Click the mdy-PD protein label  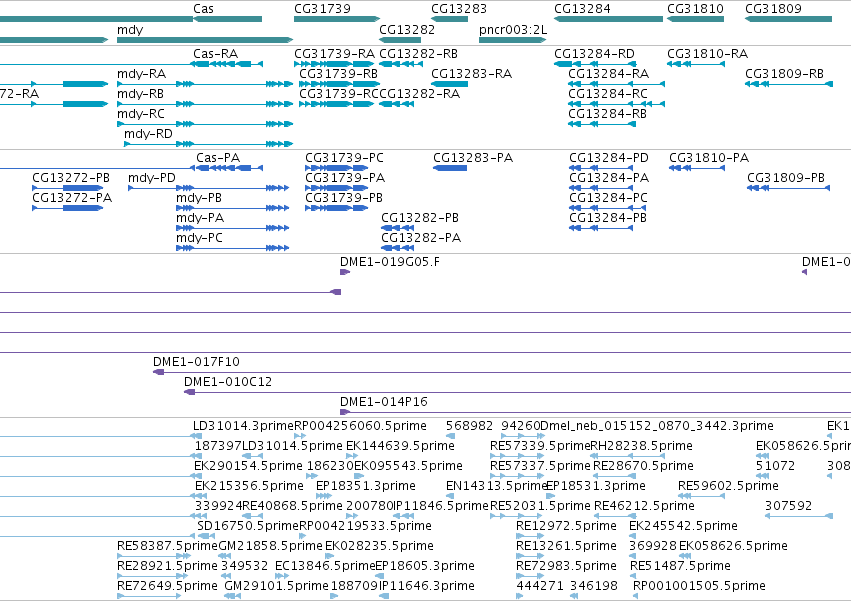click(152, 178)
